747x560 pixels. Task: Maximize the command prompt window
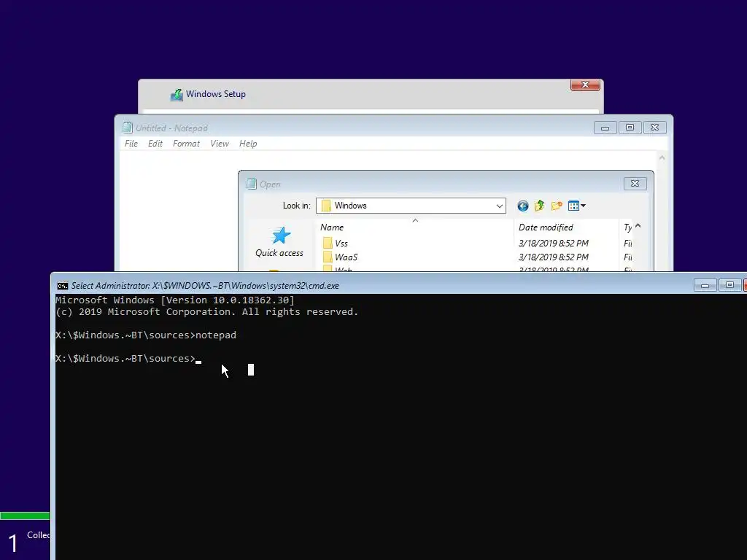(729, 285)
